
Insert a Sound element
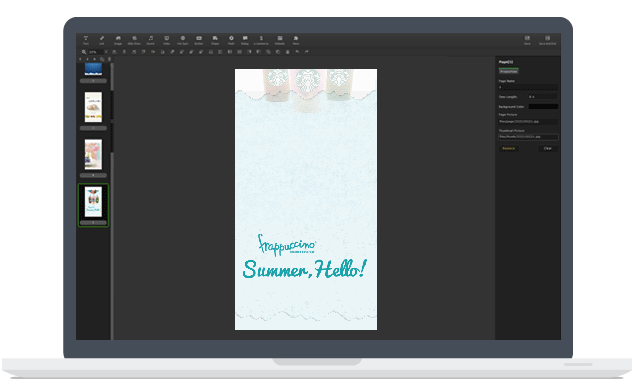pos(150,40)
